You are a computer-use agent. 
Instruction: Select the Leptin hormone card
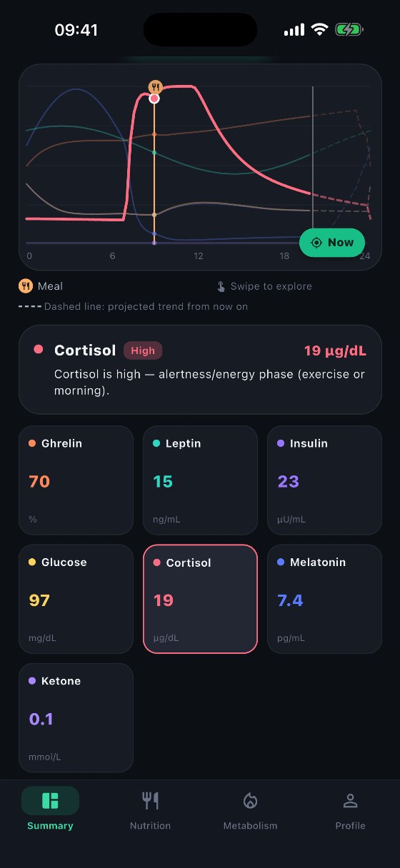click(200, 480)
